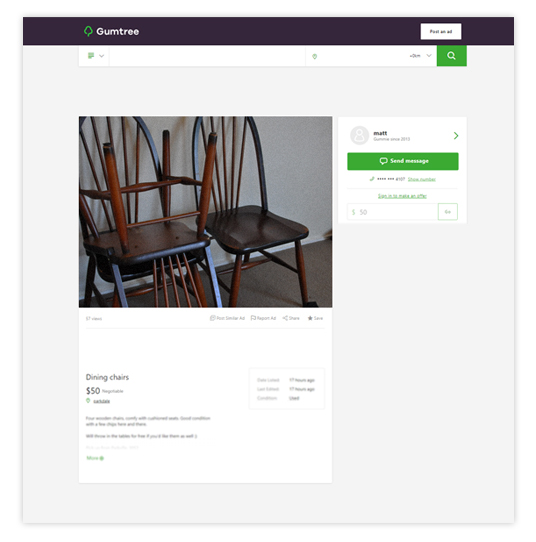Screen dimensions: 536x542
Task: Click the Report Ad flag icon
Action: pos(253,318)
